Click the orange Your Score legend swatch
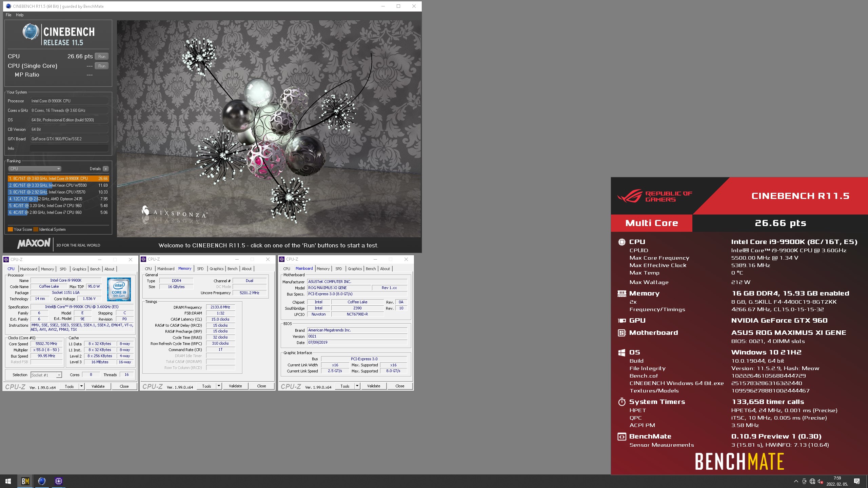The width and height of the screenshot is (868, 488). pyautogui.click(x=10, y=229)
